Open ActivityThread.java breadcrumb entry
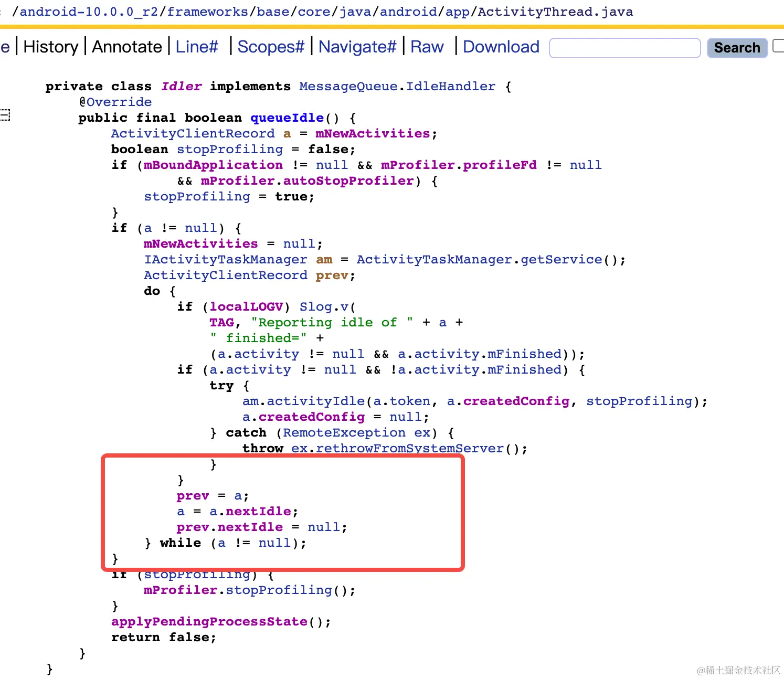 (x=555, y=12)
